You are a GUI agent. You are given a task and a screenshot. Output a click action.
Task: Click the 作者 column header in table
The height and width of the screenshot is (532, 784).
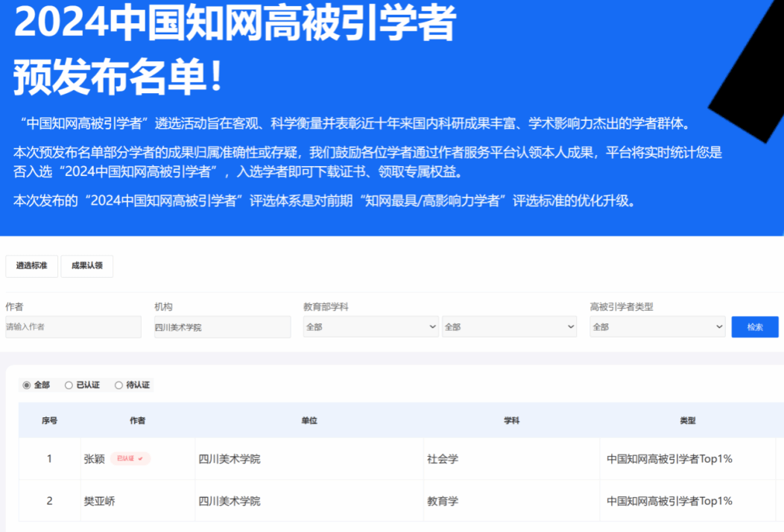point(138,421)
